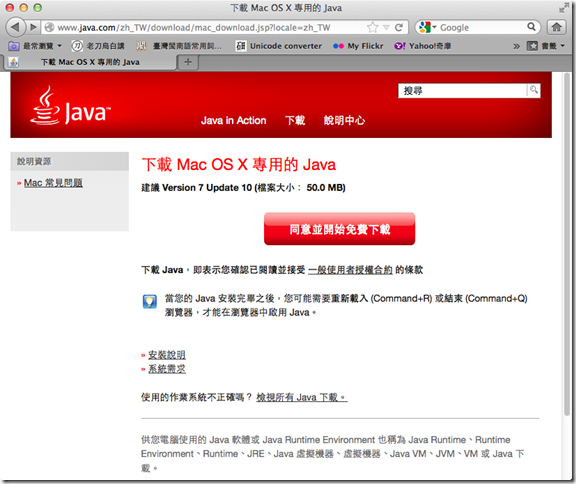Select the 說明中心 navigation item
The height and width of the screenshot is (484, 576).
coord(344,120)
